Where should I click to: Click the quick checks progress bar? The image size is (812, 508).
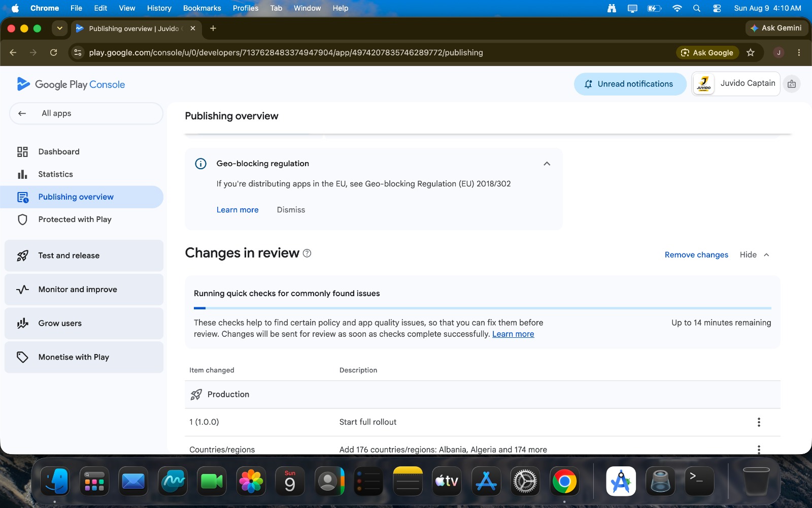[x=483, y=308]
